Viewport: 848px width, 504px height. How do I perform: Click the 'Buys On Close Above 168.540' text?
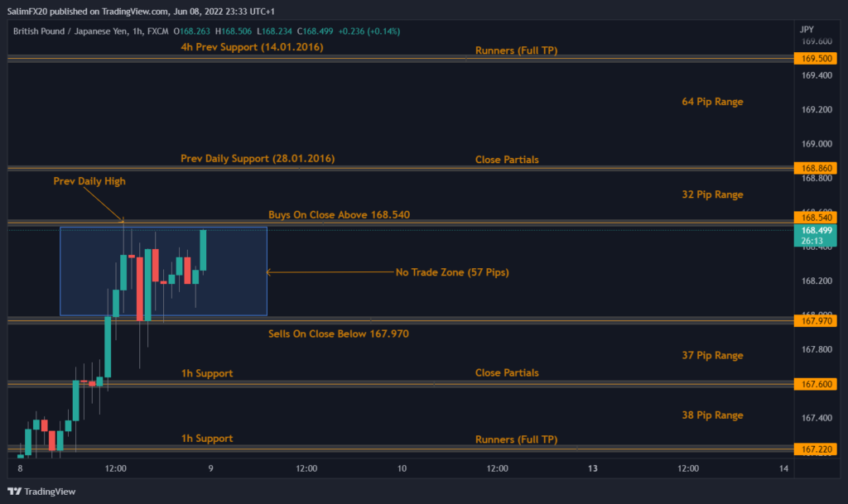point(339,214)
